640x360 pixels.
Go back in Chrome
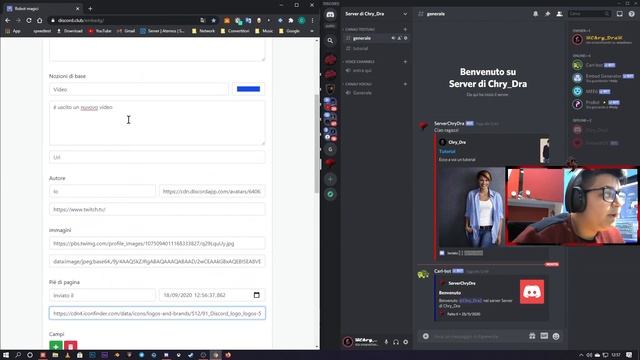pos(8,20)
